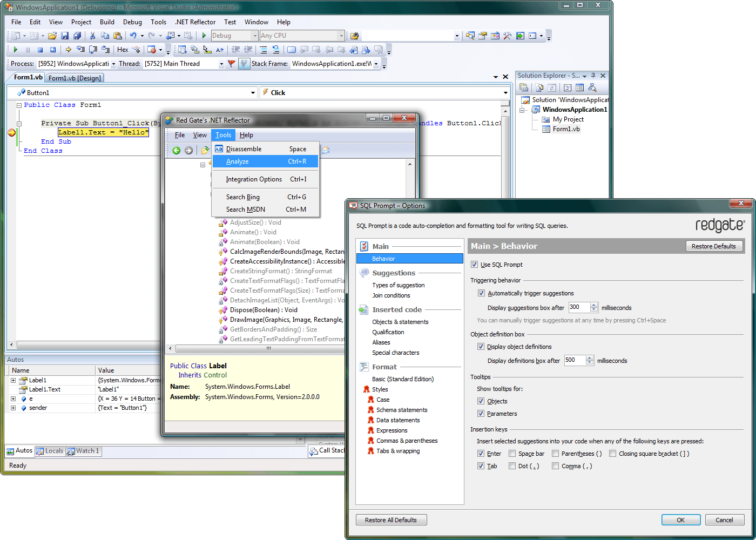The width and height of the screenshot is (756, 540).
Task: Open the Process dropdown list
Action: pyautogui.click(x=113, y=64)
